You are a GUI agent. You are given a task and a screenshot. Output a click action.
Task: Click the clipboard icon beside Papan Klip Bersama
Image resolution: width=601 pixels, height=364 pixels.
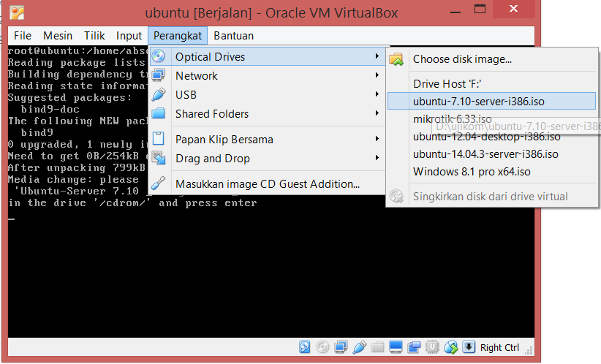(x=159, y=138)
